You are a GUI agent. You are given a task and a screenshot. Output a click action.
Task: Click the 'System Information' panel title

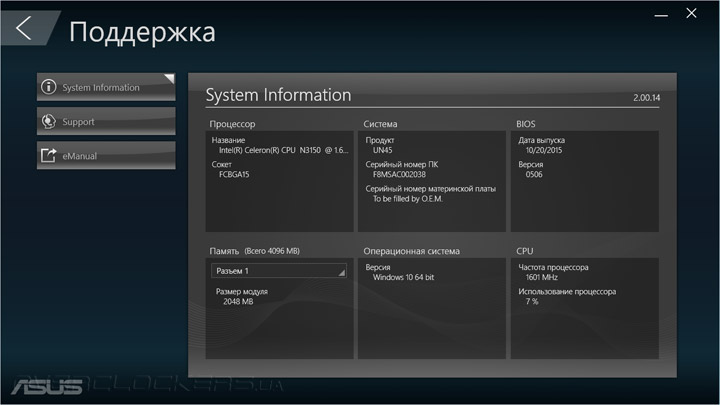coord(278,95)
